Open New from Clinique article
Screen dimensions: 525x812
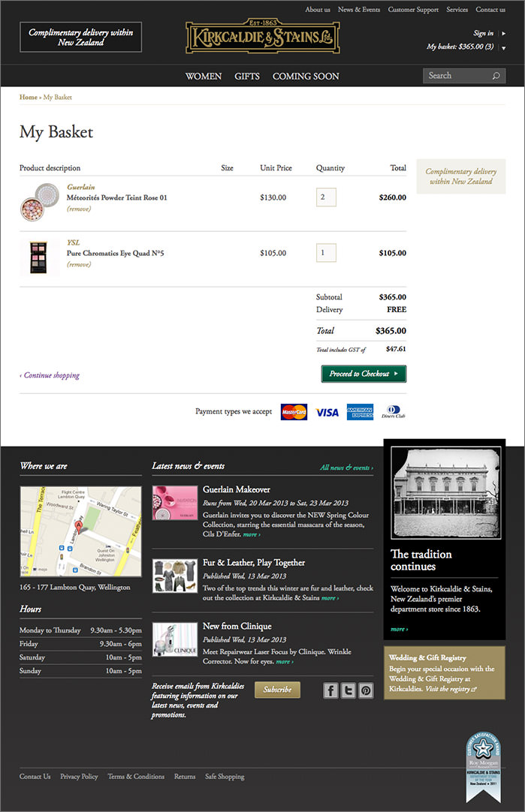coord(237,626)
